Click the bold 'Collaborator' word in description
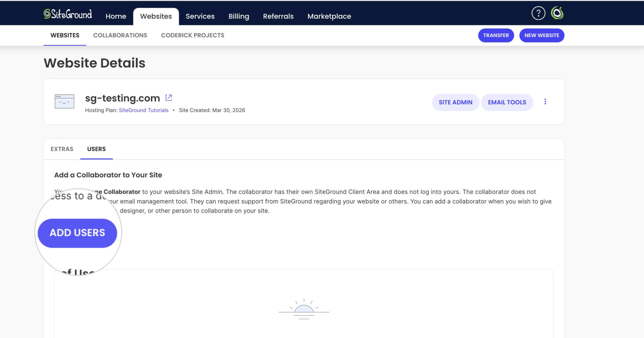The image size is (644, 338). click(x=122, y=192)
